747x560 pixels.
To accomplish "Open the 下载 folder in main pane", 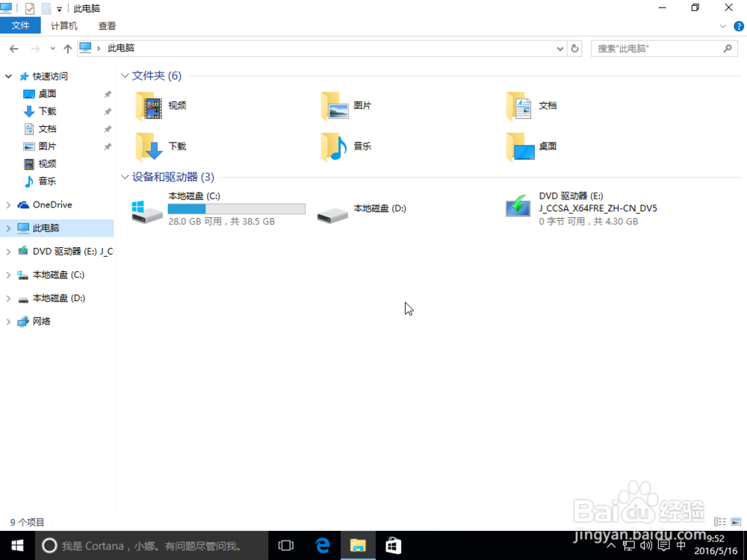I will 161,146.
